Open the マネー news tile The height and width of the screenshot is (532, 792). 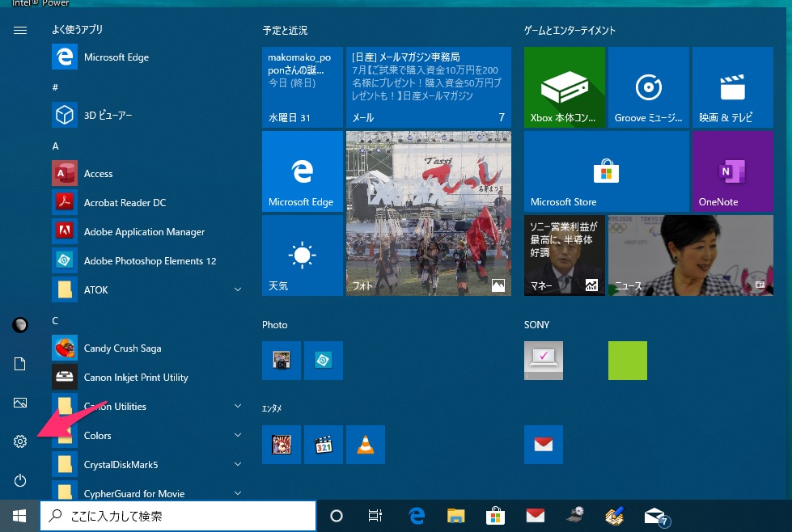tap(565, 255)
